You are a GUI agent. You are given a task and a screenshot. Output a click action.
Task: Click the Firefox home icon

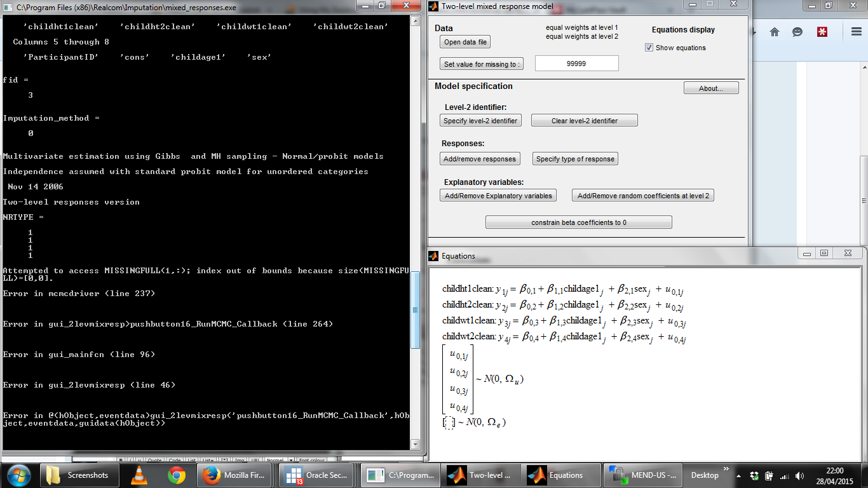point(775,32)
